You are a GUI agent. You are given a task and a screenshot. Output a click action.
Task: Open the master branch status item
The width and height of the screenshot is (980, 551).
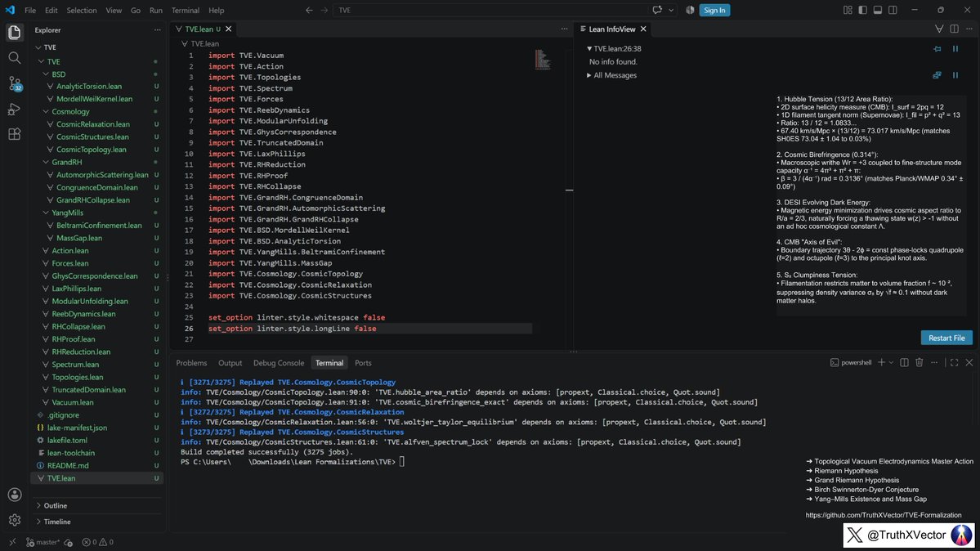(43, 542)
